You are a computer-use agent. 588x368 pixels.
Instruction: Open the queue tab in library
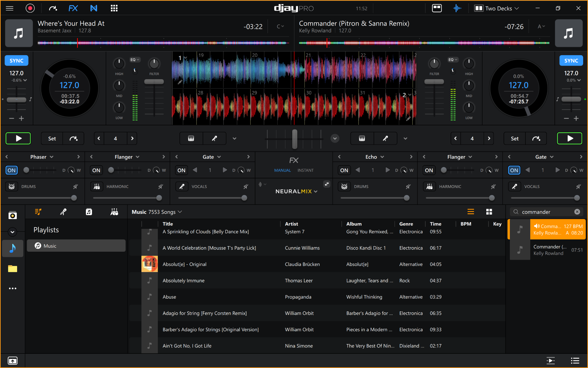click(x=38, y=212)
